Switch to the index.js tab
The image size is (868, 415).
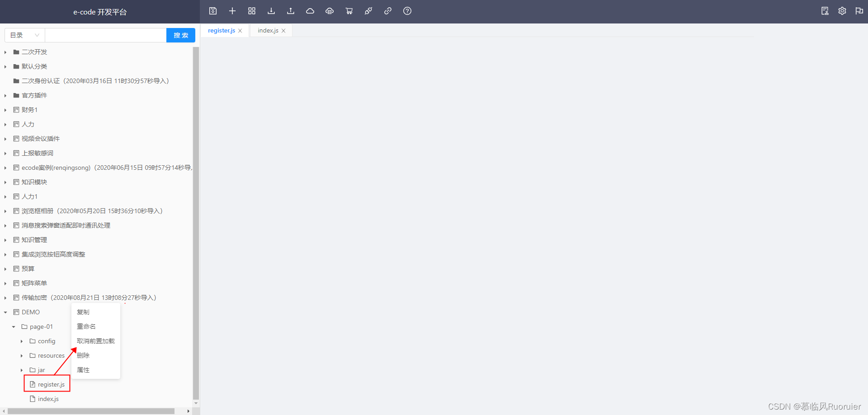click(x=268, y=30)
